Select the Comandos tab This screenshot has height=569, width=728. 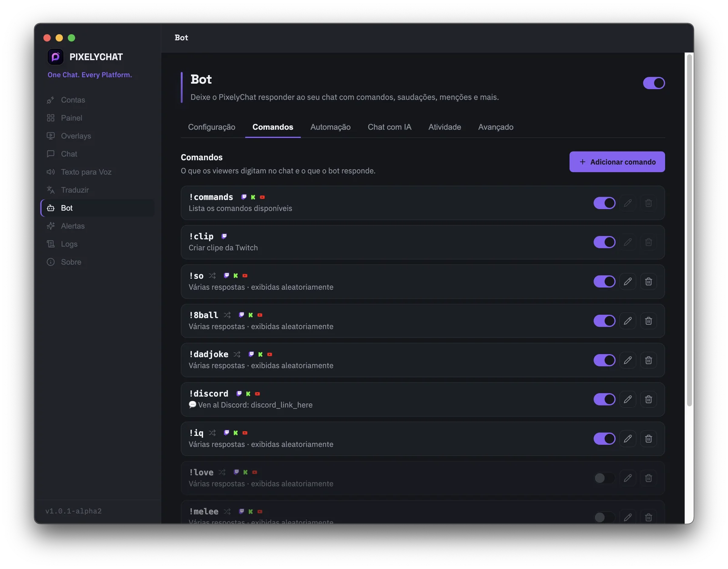tap(273, 127)
